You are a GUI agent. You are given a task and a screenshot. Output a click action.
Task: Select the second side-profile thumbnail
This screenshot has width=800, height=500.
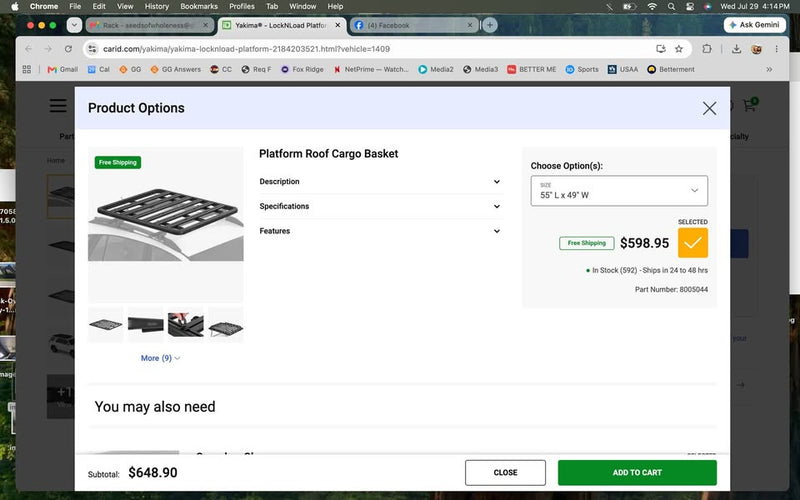pos(145,324)
